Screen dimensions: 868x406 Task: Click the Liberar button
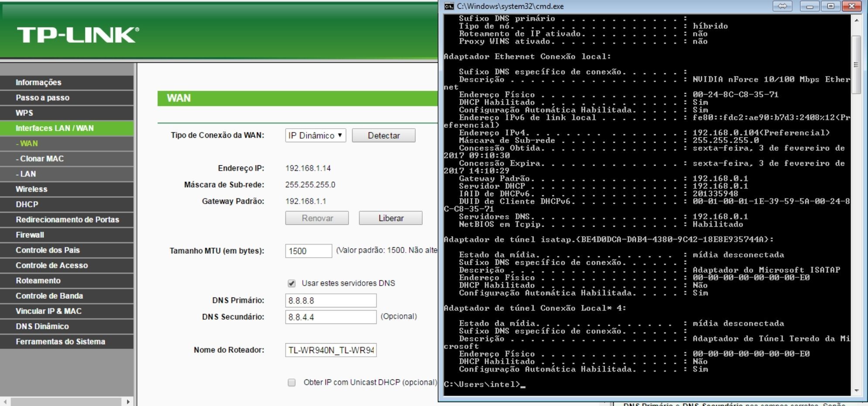click(x=391, y=218)
